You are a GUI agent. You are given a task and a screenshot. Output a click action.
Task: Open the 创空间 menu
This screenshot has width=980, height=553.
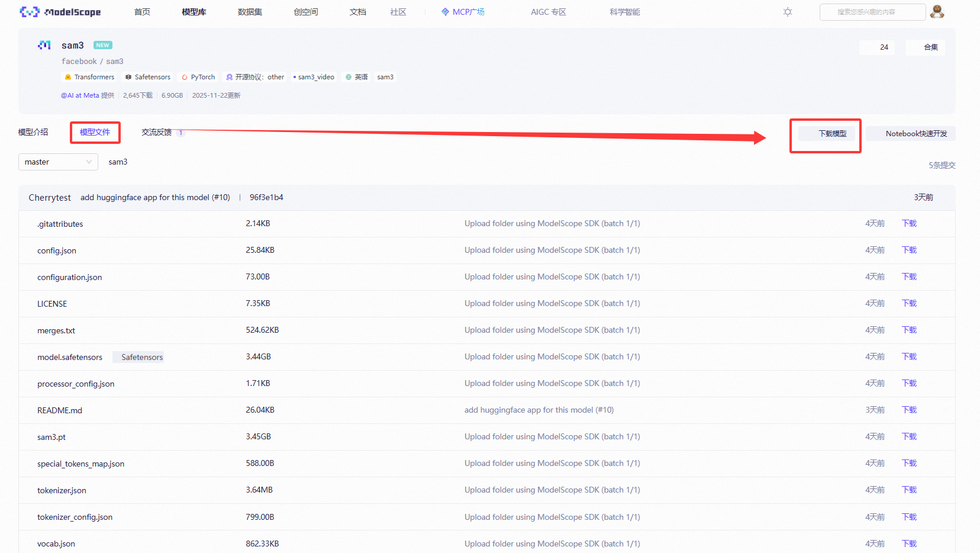click(x=306, y=12)
